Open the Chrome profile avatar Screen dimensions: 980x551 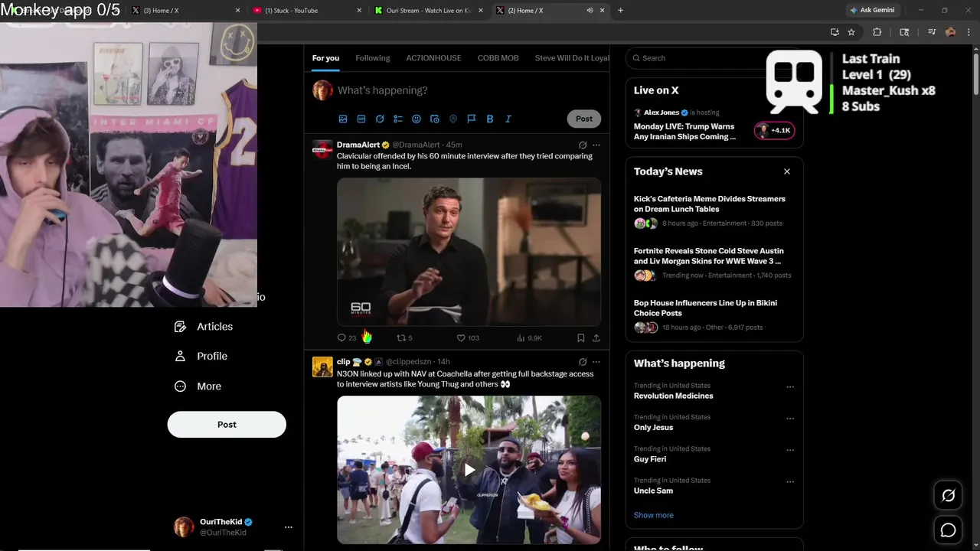tap(951, 32)
